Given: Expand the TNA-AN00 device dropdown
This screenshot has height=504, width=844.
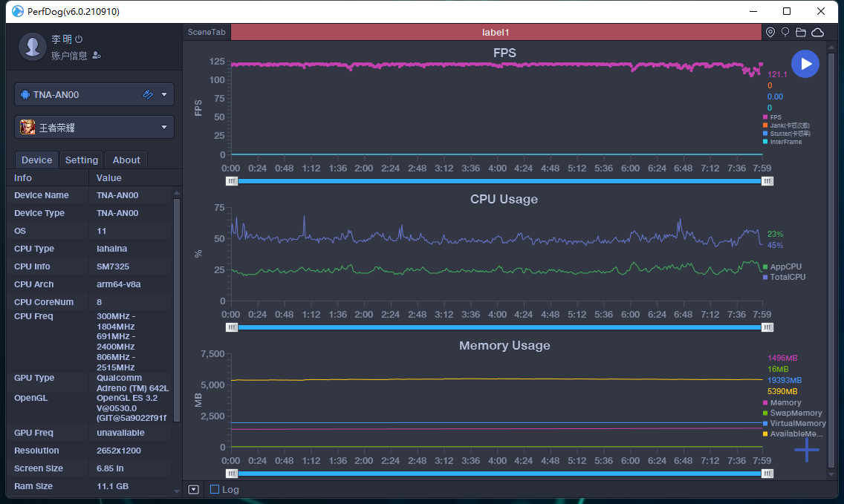Looking at the screenshot, I should (x=164, y=95).
